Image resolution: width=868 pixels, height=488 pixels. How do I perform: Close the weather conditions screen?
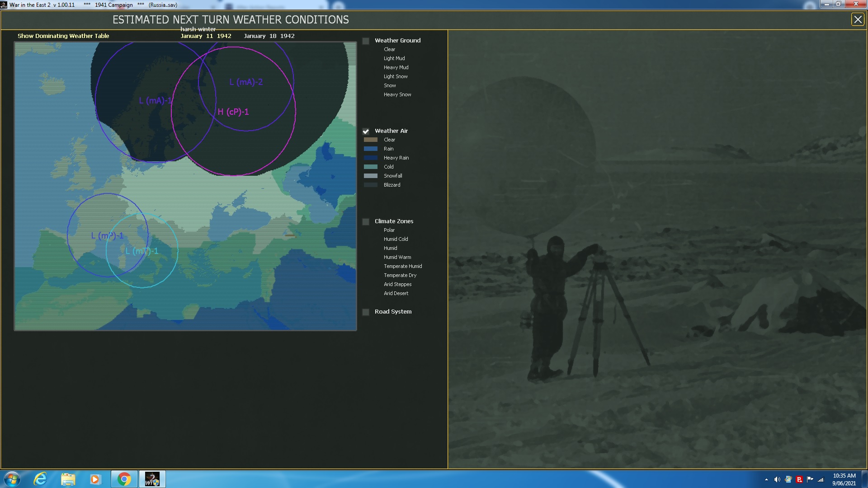(x=858, y=19)
